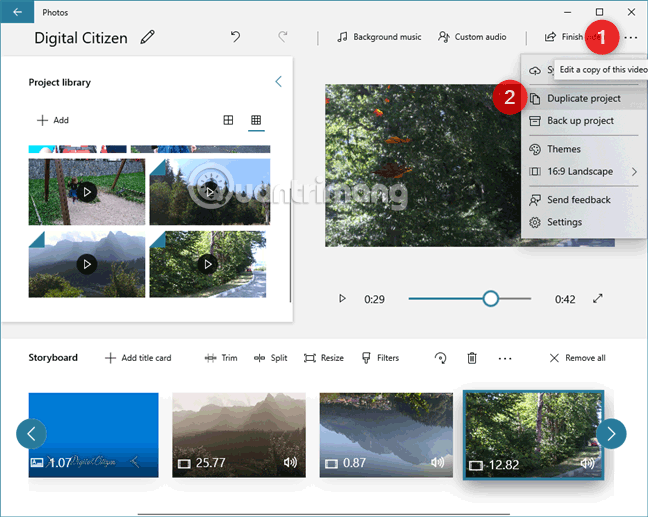The width and height of the screenshot is (648, 517).
Task: Click volume icon on the 0.87 clip
Action: pyautogui.click(x=438, y=462)
